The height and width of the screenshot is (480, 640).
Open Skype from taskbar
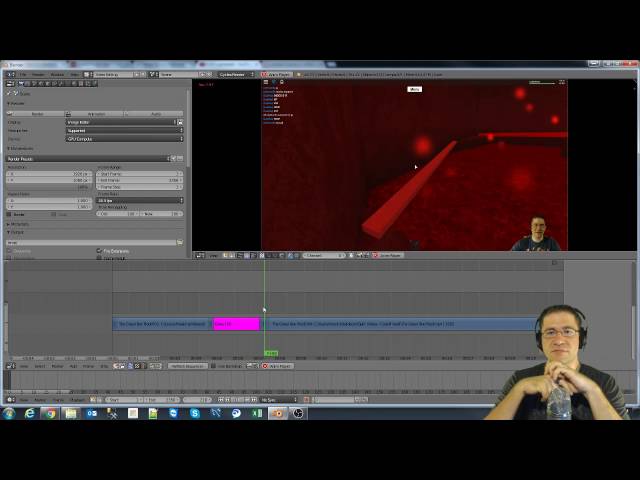195,413
